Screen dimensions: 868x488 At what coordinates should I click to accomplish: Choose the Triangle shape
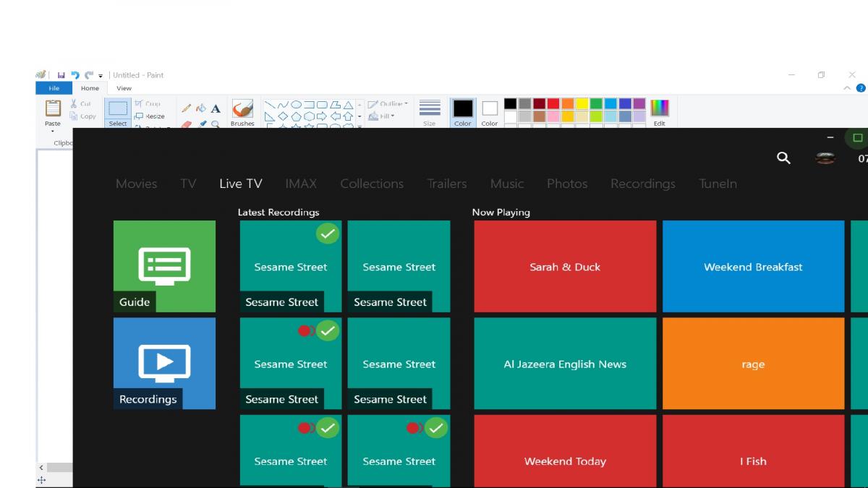click(348, 105)
